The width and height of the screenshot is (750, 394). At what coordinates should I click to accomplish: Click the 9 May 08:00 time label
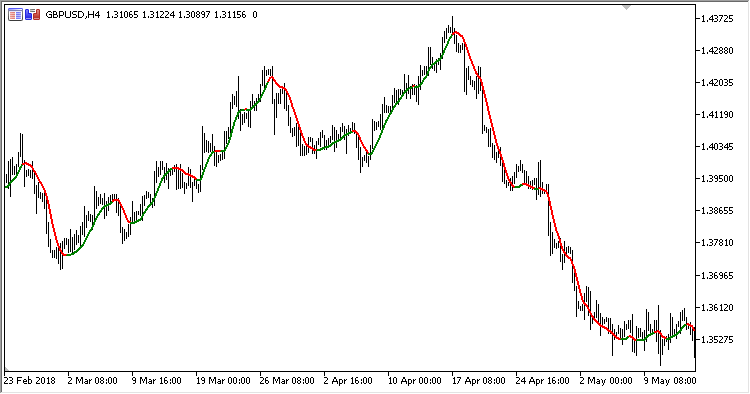(x=670, y=381)
